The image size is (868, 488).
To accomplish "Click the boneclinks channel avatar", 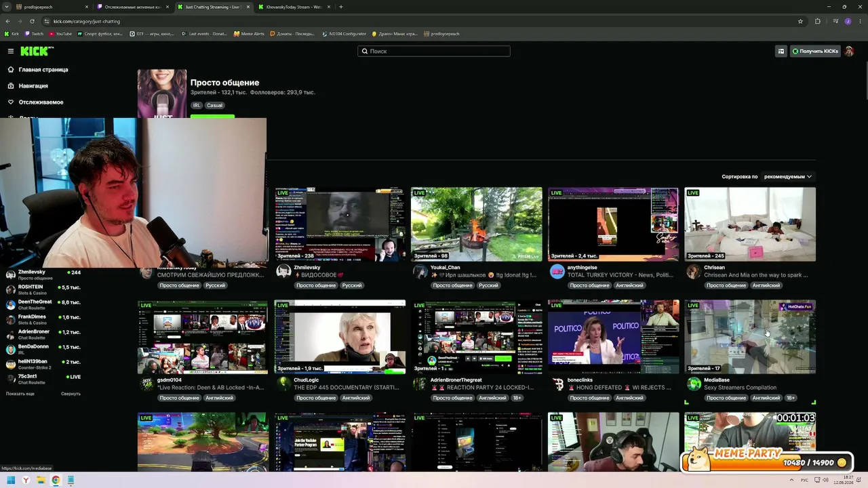I will coord(557,384).
